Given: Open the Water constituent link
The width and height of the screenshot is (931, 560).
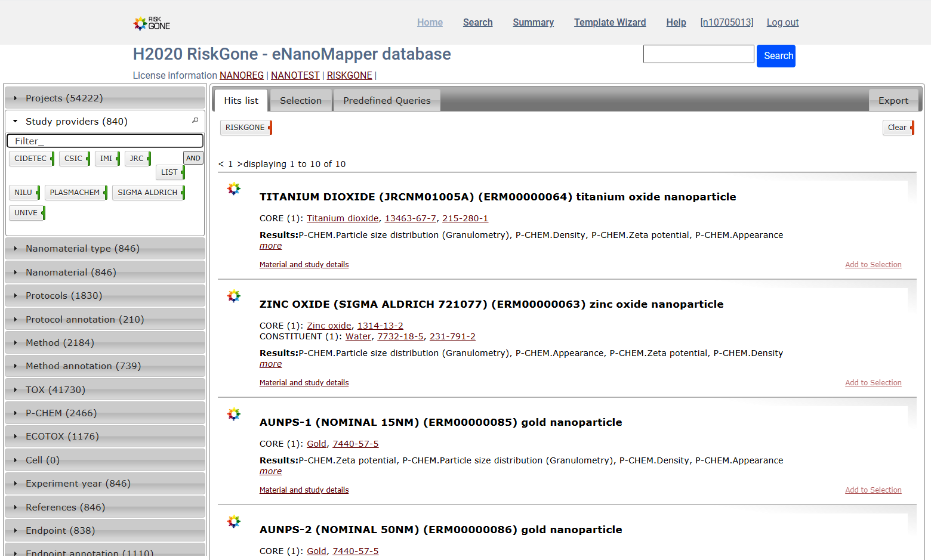Looking at the screenshot, I should pos(358,337).
